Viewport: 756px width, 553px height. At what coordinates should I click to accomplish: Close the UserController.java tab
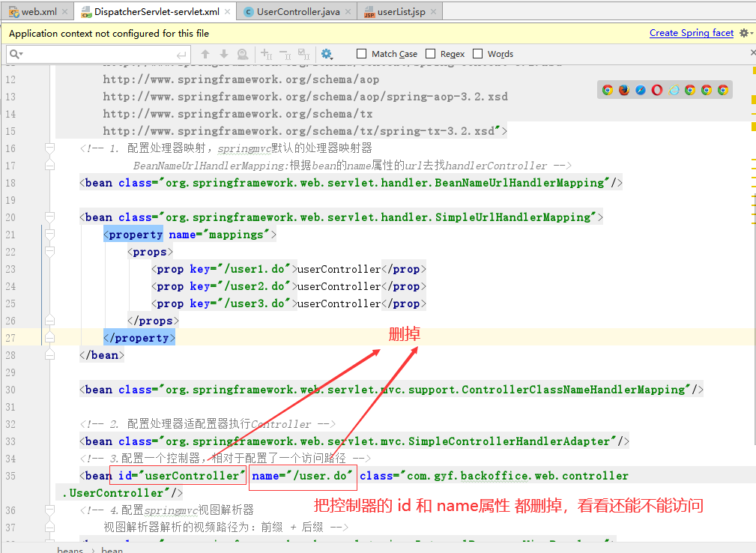[348, 11]
